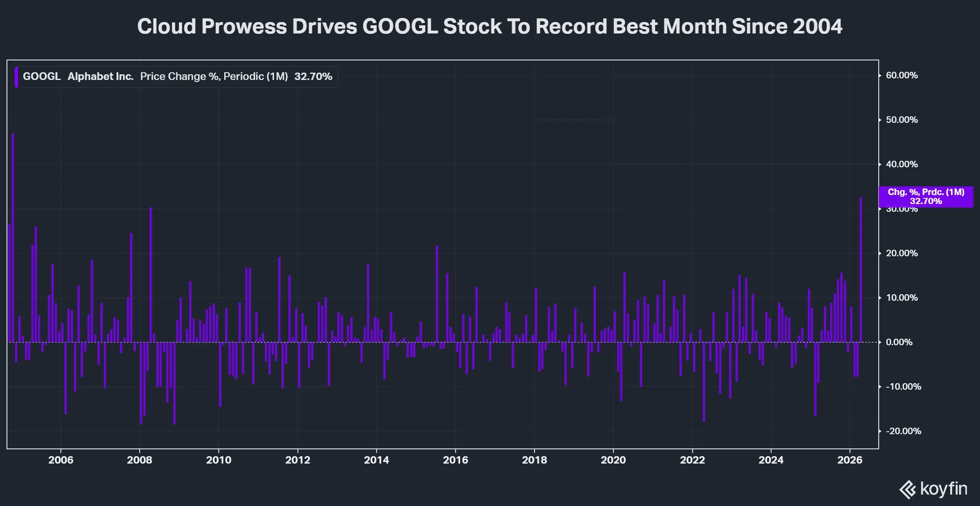The image size is (980, 506).
Task: Click the Koyfin logo icon
Action: click(x=907, y=489)
